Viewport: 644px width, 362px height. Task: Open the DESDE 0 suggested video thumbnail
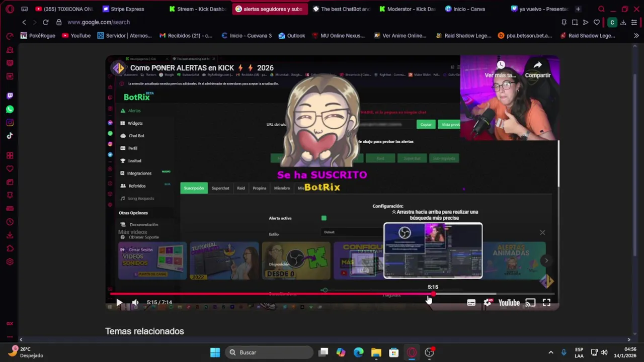point(296,260)
